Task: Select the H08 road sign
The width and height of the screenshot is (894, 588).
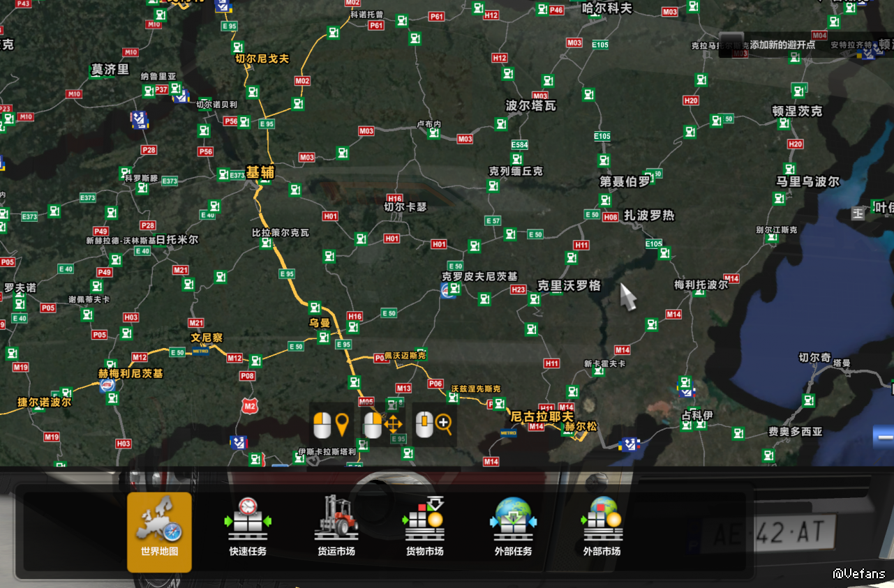Action: (610, 218)
